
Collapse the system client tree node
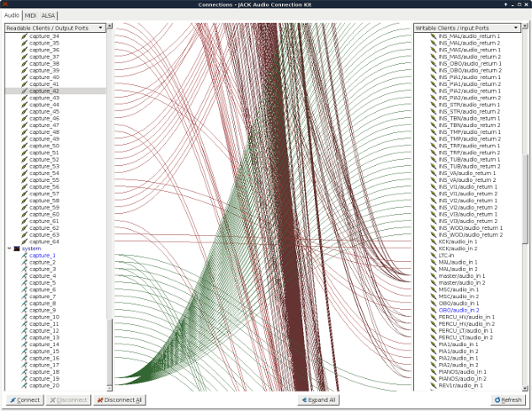point(9,249)
